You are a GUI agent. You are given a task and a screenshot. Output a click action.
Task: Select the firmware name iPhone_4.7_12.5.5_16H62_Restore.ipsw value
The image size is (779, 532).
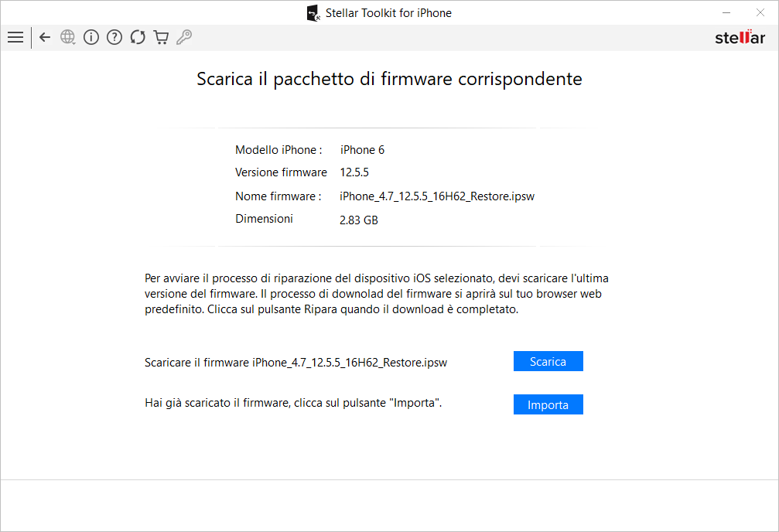click(x=437, y=196)
